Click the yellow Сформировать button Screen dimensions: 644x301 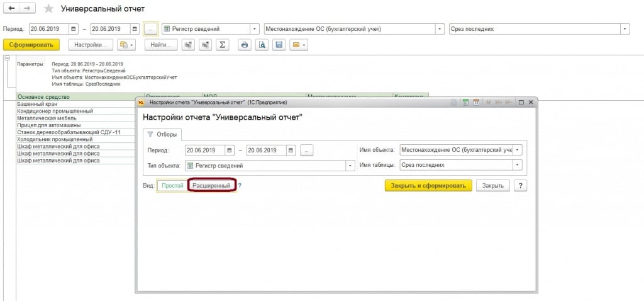pos(31,45)
